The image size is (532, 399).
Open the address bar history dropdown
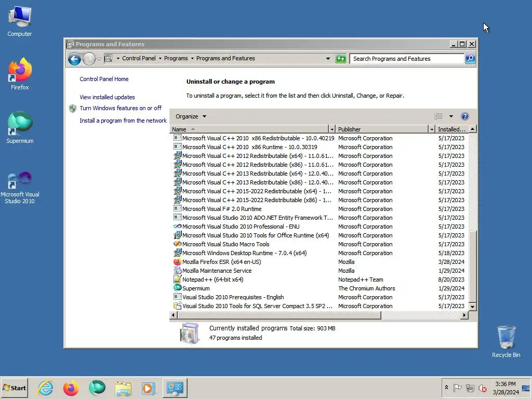coord(328,59)
